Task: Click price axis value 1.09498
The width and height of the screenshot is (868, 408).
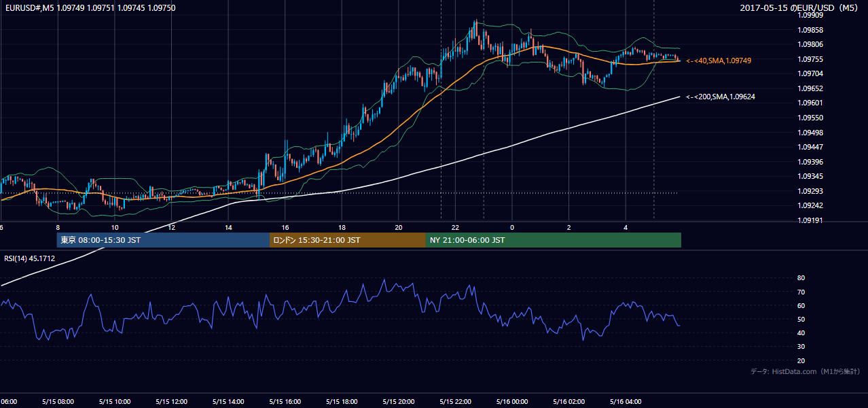Action: pyautogui.click(x=810, y=133)
